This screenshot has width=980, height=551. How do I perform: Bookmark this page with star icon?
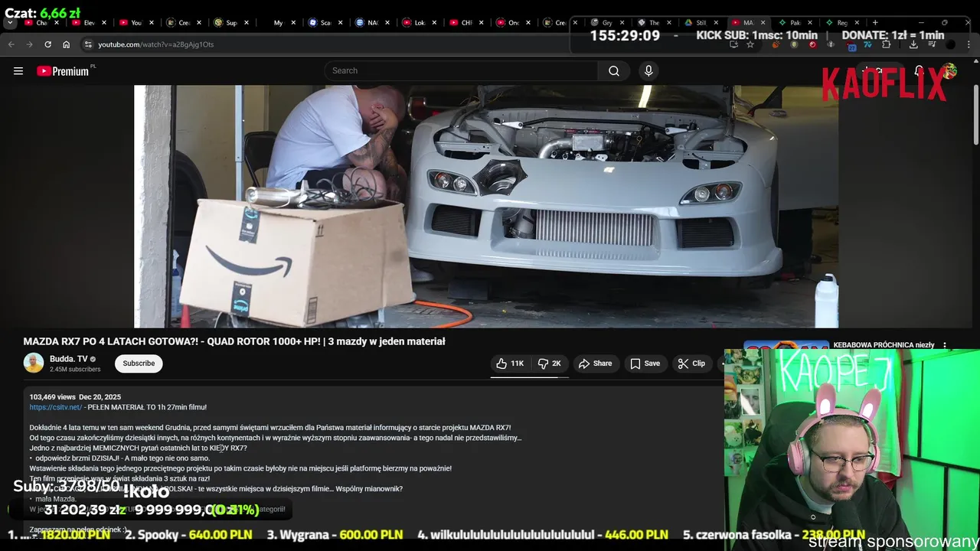coord(750,44)
